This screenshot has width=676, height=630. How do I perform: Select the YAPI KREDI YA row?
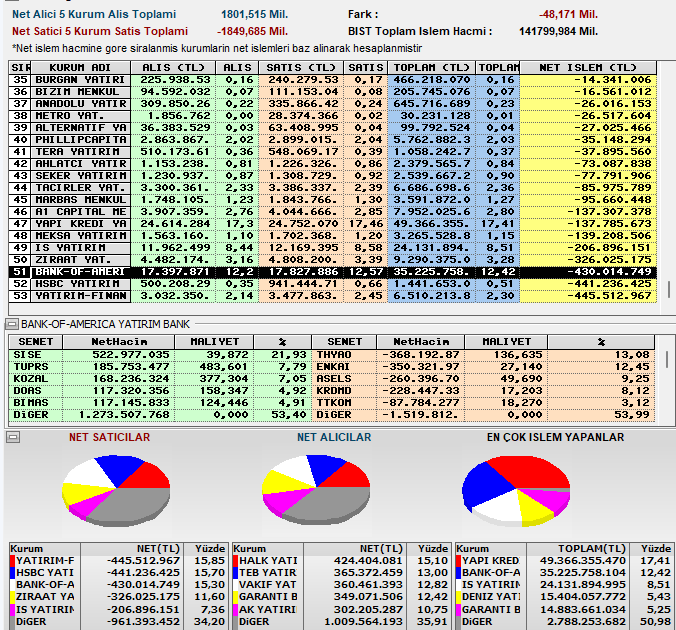[332, 224]
